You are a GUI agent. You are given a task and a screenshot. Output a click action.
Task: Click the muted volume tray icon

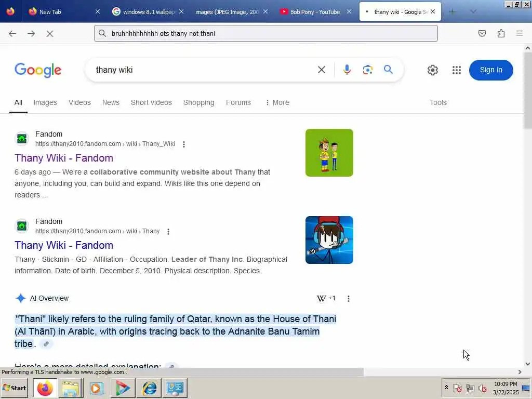click(x=482, y=388)
